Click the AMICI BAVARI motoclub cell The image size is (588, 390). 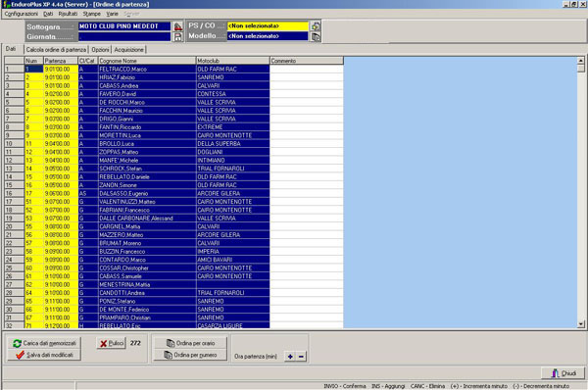click(x=233, y=260)
